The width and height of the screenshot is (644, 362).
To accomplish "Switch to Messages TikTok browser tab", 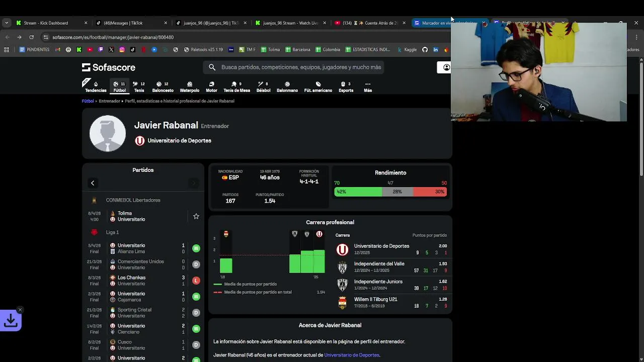I will pos(132,23).
